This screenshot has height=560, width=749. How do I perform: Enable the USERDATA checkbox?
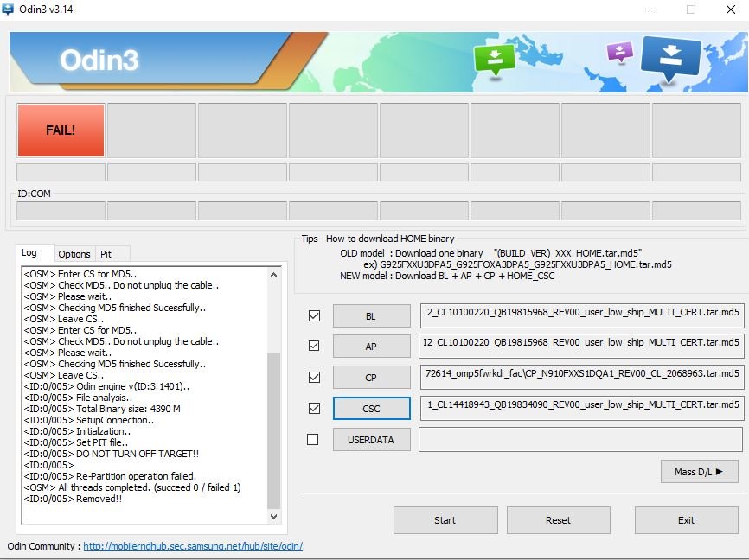313,439
